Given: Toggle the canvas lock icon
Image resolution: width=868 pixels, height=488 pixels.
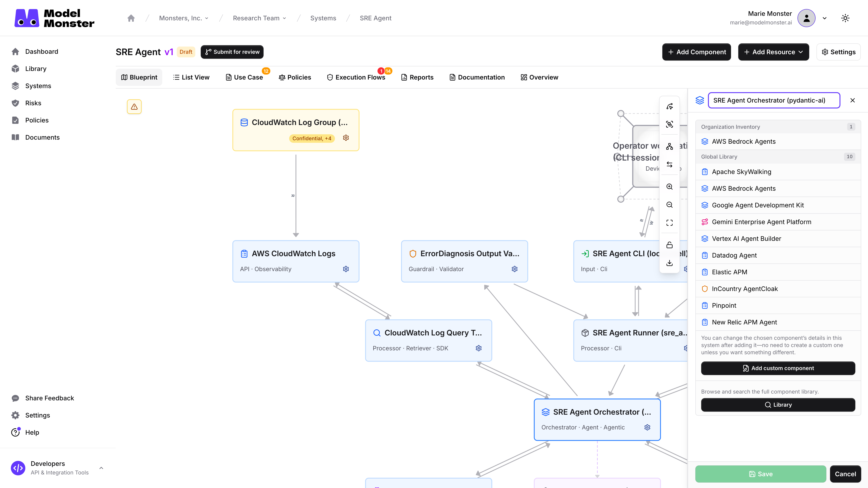Looking at the screenshot, I should point(669,245).
